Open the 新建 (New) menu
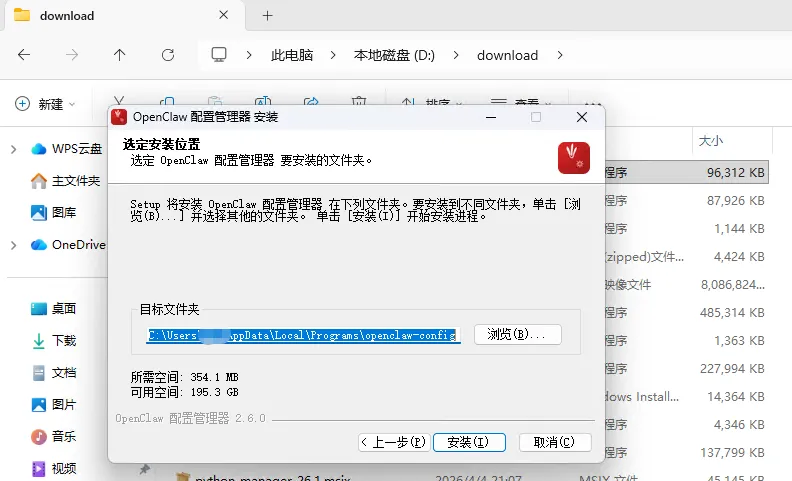792x481 pixels. click(x=45, y=104)
